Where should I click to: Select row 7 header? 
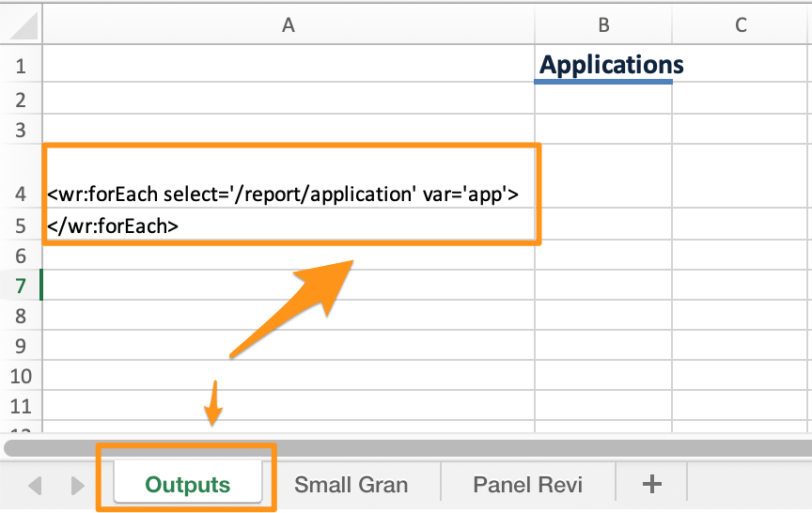(x=21, y=286)
